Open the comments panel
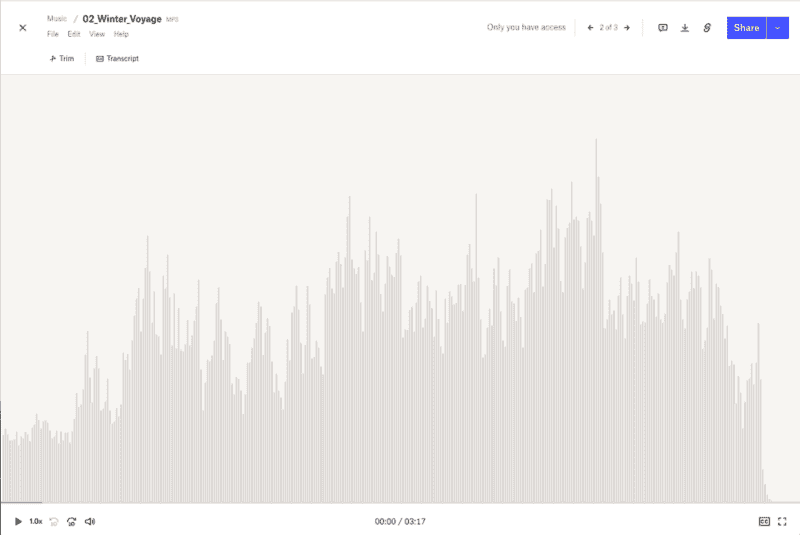 click(662, 28)
